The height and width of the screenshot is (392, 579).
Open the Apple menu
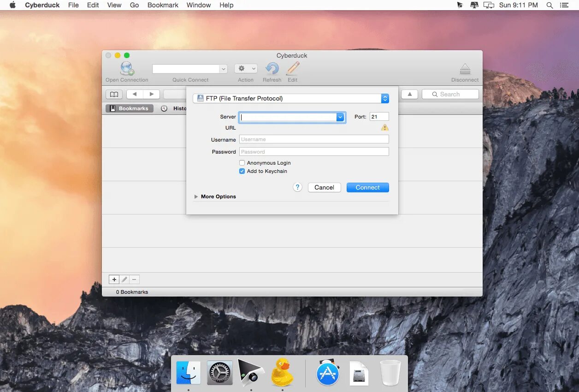tap(13, 5)
